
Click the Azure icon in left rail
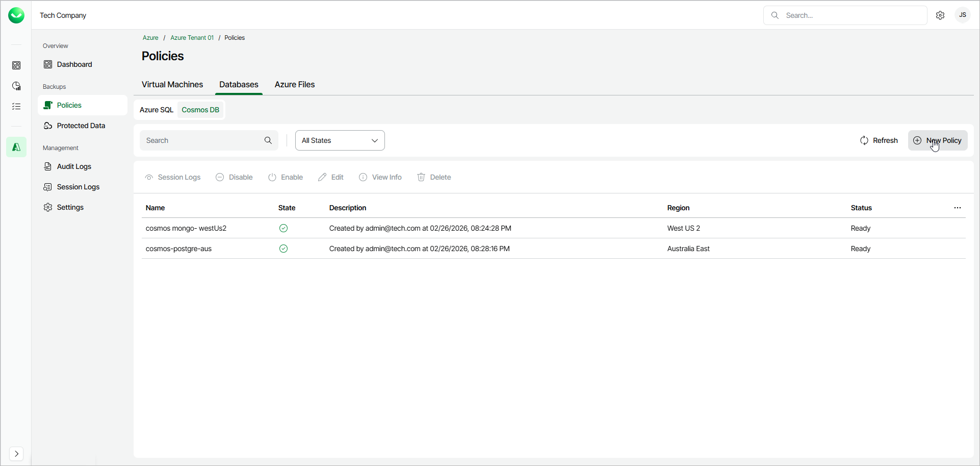pos(16,147)
